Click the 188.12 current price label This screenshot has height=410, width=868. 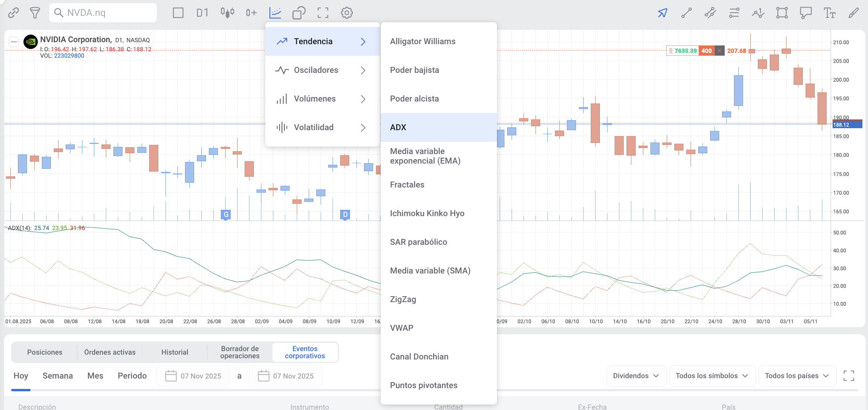click(x=847, y=125)
